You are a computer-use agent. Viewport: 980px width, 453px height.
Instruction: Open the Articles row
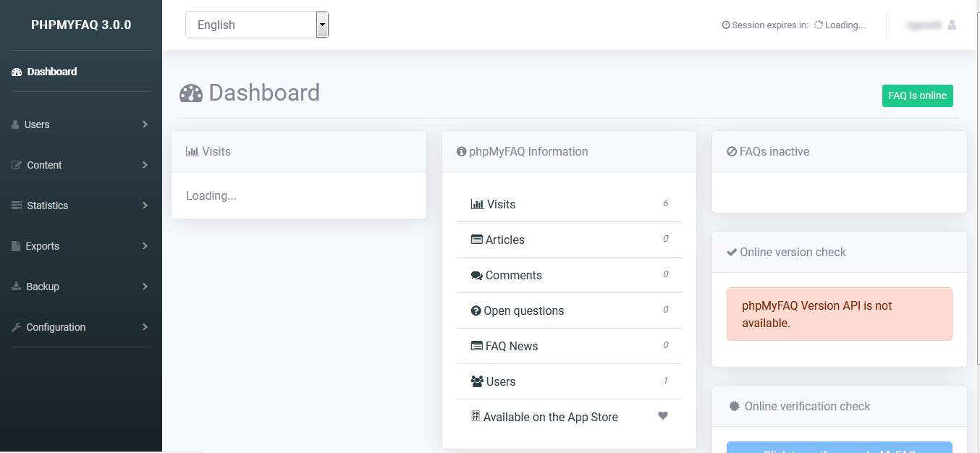(x=569, y=240)
